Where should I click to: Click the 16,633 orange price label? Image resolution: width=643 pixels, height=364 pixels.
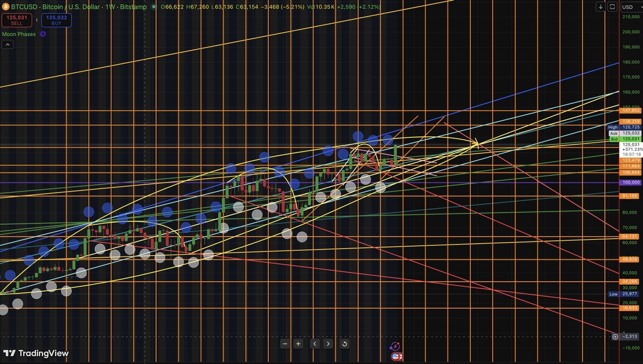point(630,308)
